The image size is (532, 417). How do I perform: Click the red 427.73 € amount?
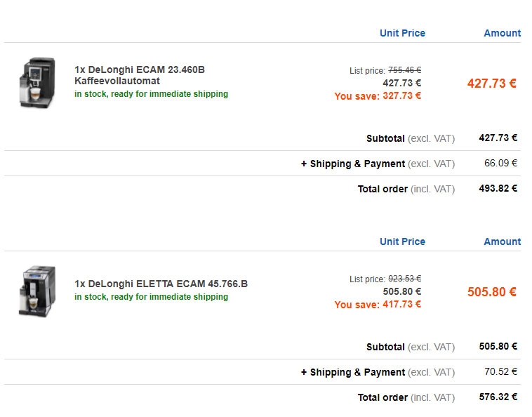tap(491, 83)
